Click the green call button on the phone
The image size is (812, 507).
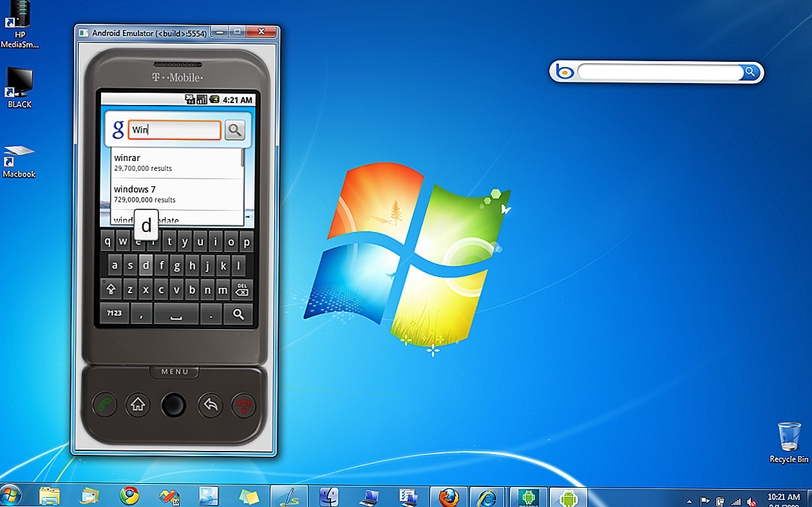click(104, 405)
